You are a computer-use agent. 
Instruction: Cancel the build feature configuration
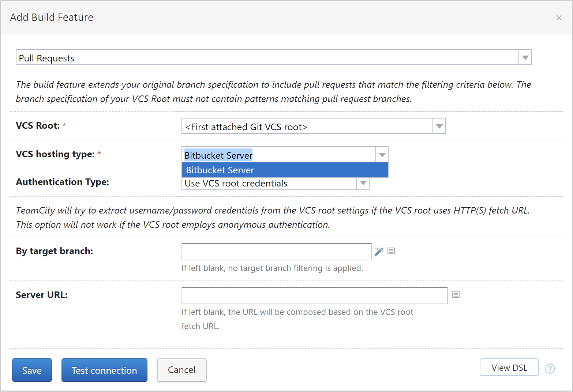[182, 370]
